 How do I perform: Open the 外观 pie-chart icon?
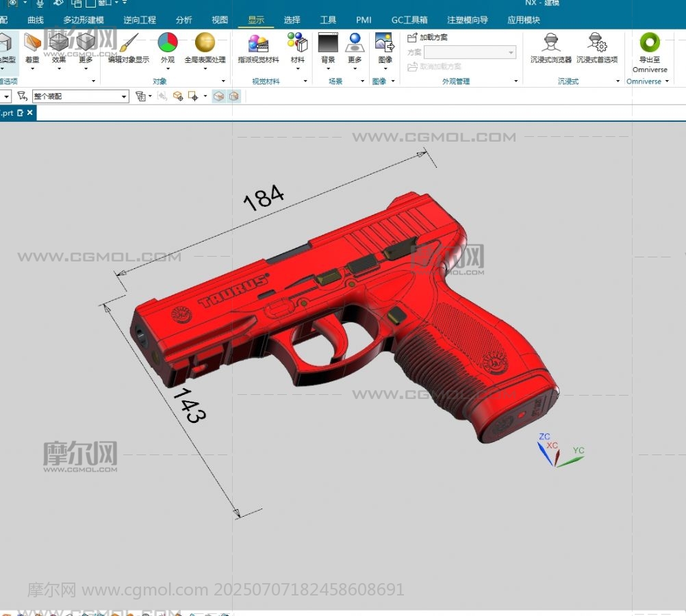(168, 42)
